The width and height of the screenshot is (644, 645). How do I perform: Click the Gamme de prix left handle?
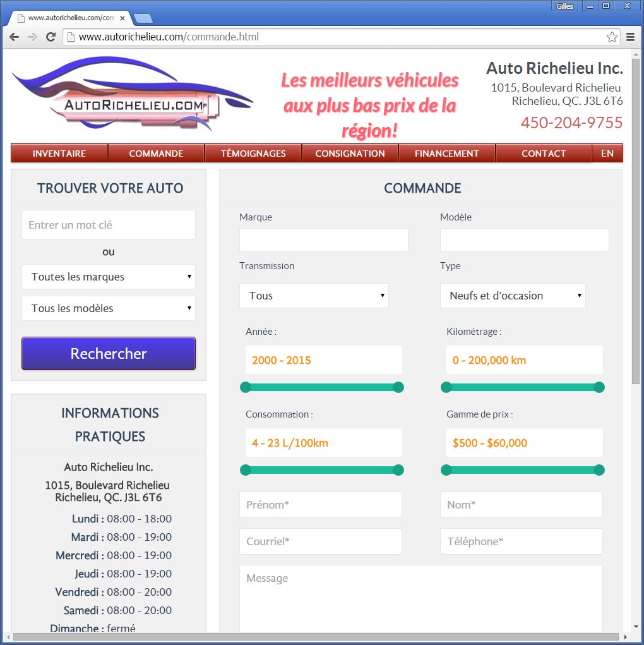[x=446, y=470]
